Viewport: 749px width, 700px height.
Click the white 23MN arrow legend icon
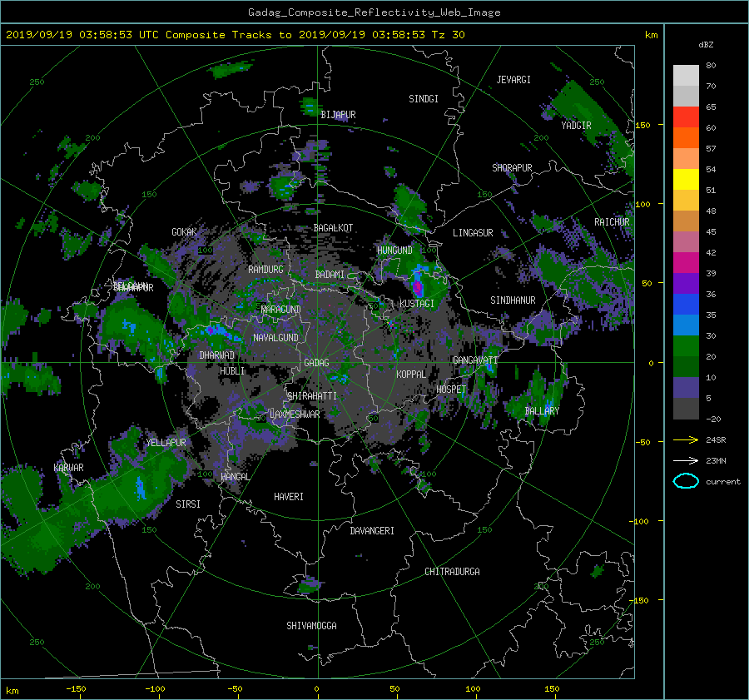click(x=686, y=460)
